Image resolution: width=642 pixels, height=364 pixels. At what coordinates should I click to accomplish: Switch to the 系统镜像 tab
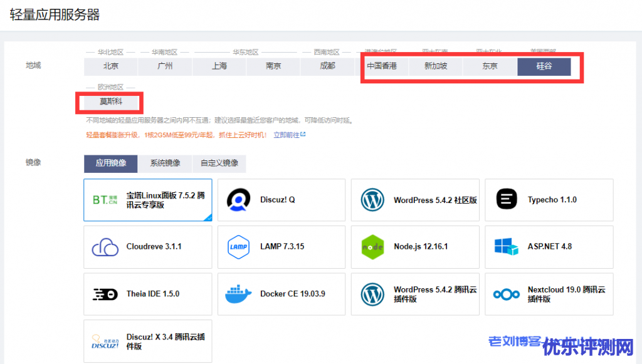[x=165, y=164]
